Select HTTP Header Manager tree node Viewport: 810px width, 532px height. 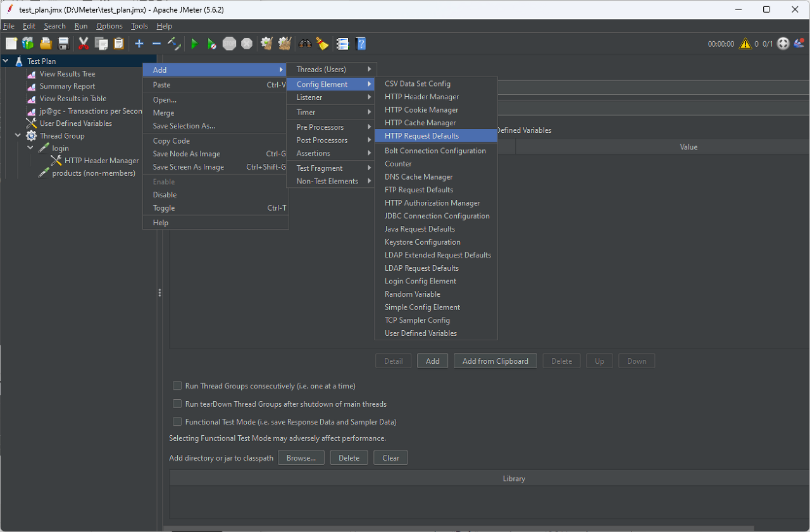(101, 161)
